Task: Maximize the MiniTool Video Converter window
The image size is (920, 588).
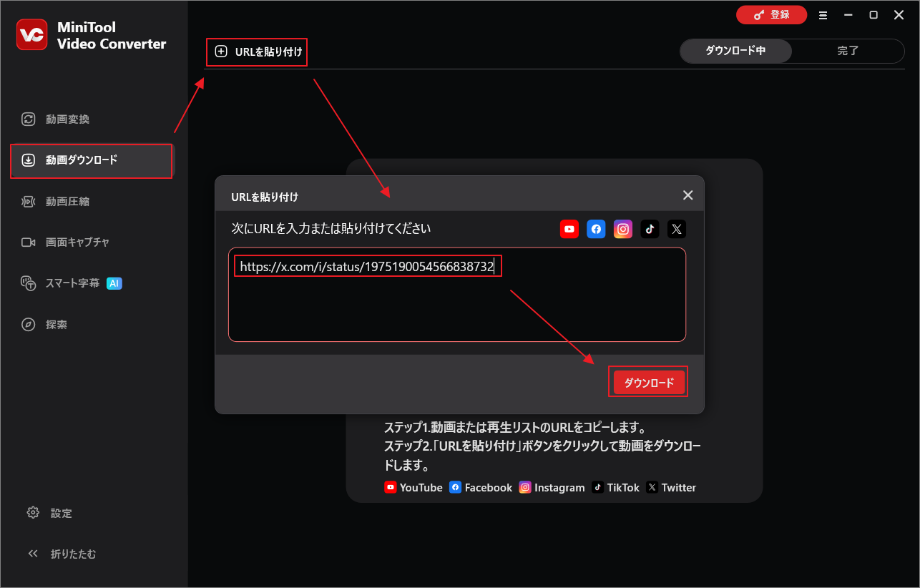Action: [873, 15]
